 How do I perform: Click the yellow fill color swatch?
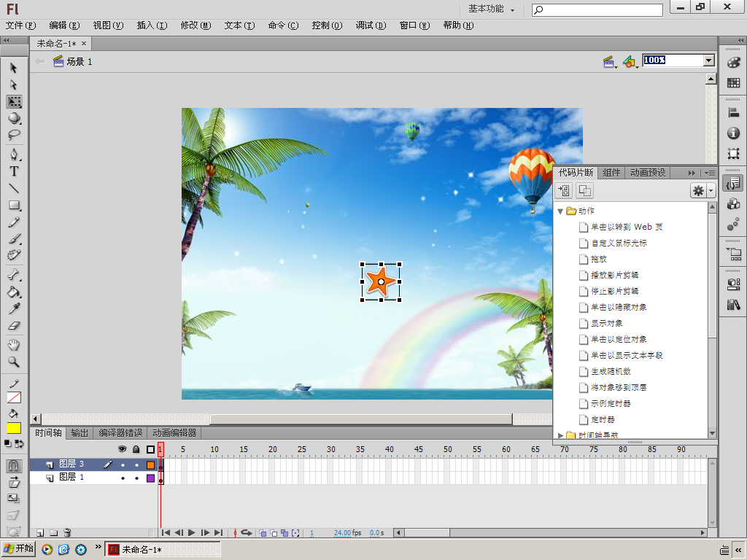[14, 427]
